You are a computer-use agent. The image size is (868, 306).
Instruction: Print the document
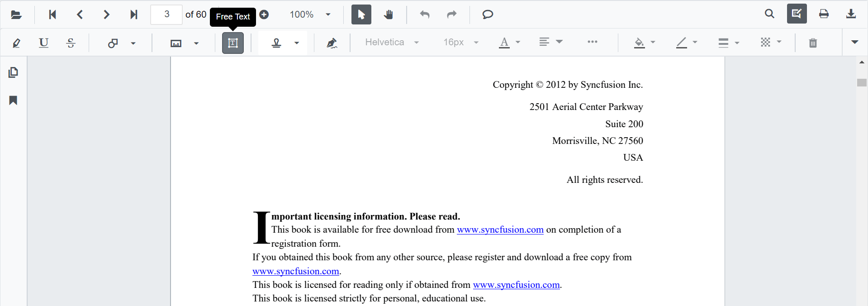coord(824,14)
